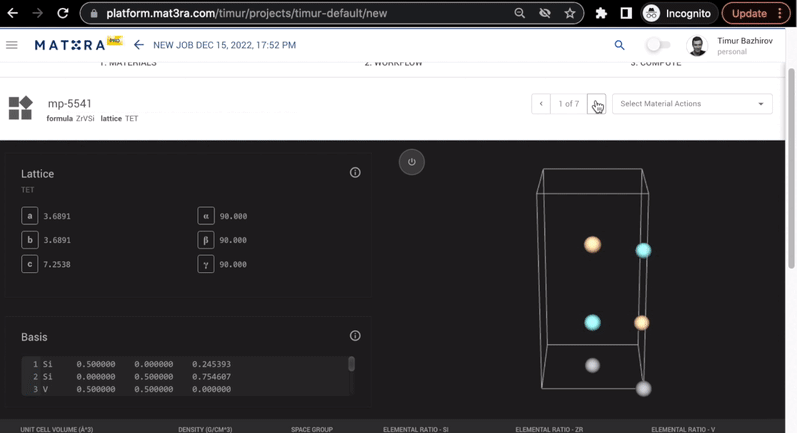
Task: Switch to the Compute step tab
Action: point(656,64)
